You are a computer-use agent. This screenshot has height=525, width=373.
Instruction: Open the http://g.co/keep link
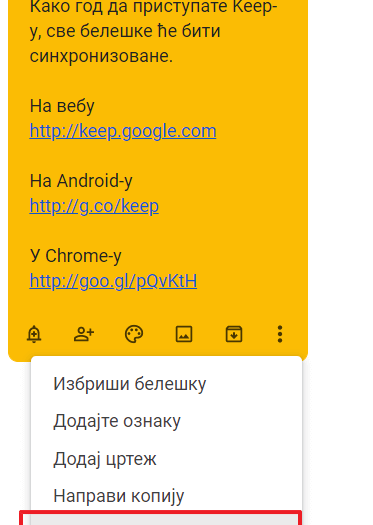tap(94, 206)
